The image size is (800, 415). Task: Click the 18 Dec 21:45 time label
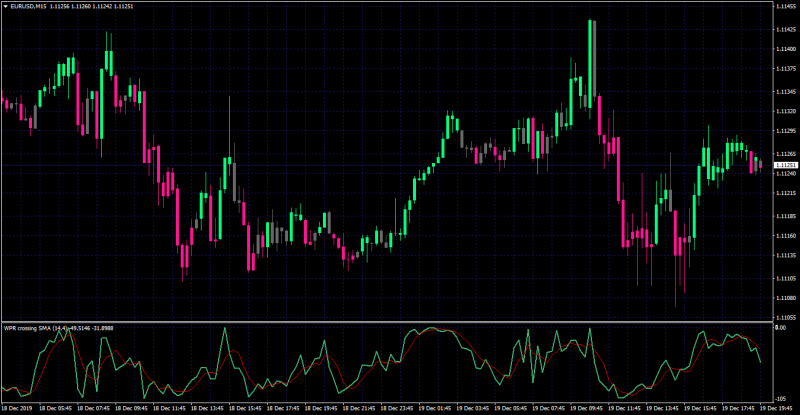359,408
